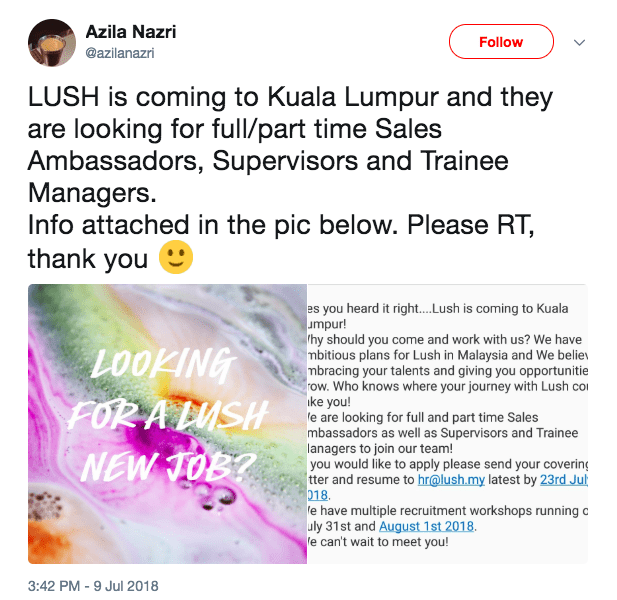The width and height of the screenshot is (617, 600).
Task: Click the tweet text mentioning Kuala Lumpur
Action: click(290, 97)
